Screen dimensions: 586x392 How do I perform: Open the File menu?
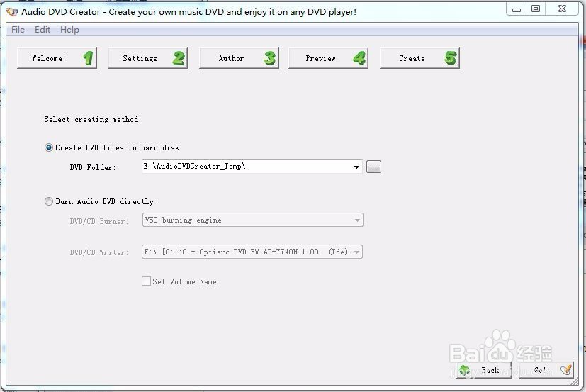point(18,30)
